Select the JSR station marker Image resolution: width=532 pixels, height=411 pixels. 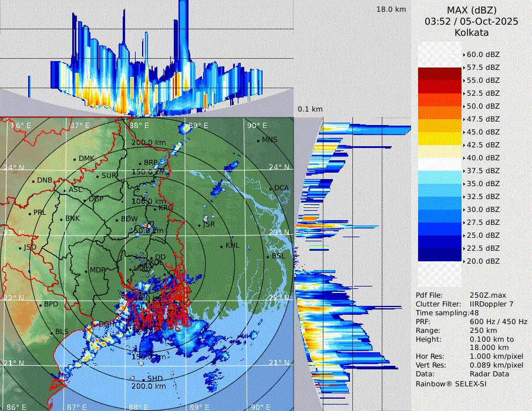199,225
